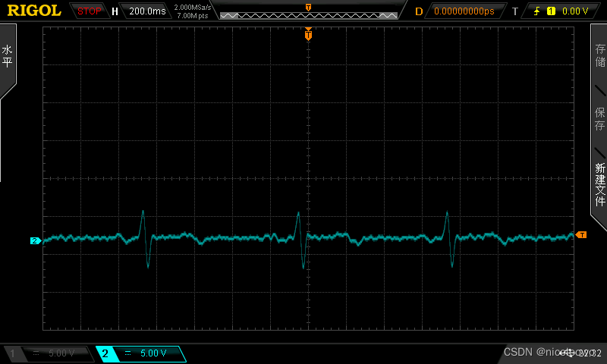The image size is (607, 364).
Task: Select the 200.0ms horizontal timebase value
Action: tap(147, 11)
